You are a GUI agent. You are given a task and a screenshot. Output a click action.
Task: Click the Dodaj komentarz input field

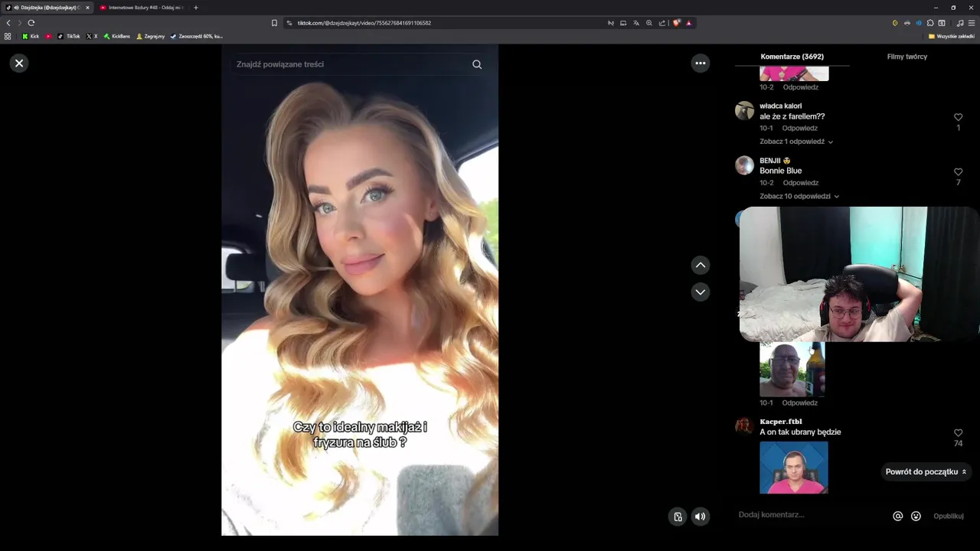click(x=810, y=515)
